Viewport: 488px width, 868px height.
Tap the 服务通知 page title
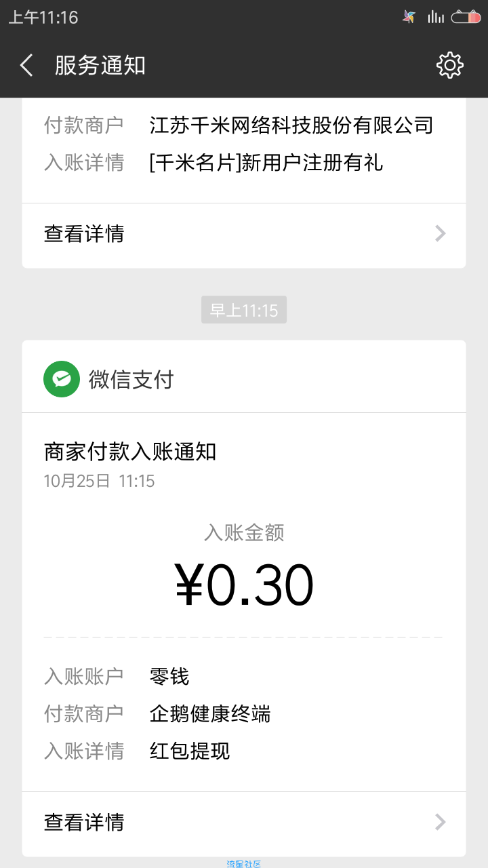[100, 66]
